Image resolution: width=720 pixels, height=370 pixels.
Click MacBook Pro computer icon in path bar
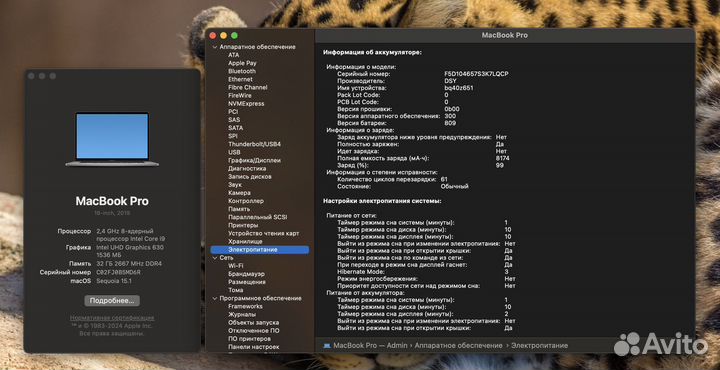(327, 345)
